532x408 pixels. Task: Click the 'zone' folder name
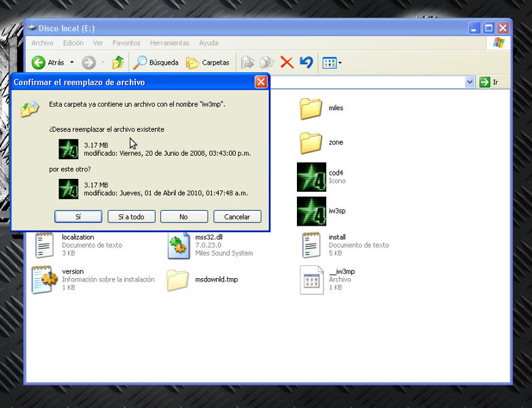point(336,142)
